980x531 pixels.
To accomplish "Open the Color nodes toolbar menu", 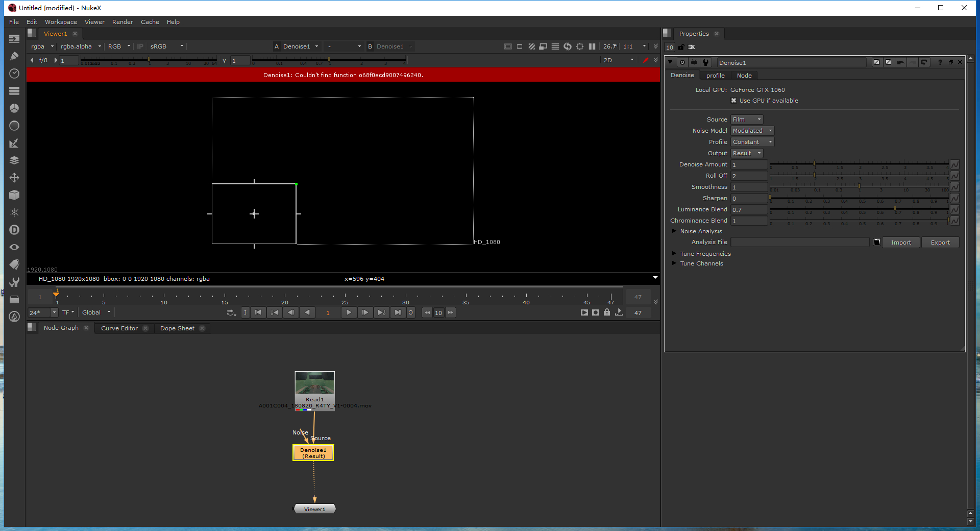I will click(x=14, y=108).
